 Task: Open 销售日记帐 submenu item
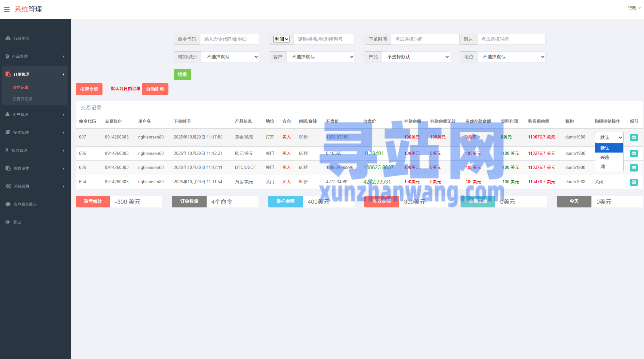point(23,99)
